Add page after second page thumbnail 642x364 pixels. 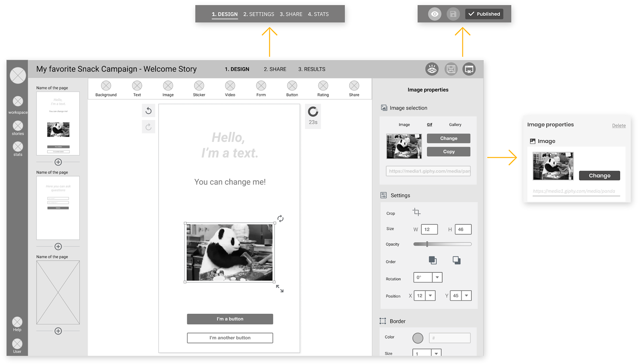[58, 247]
